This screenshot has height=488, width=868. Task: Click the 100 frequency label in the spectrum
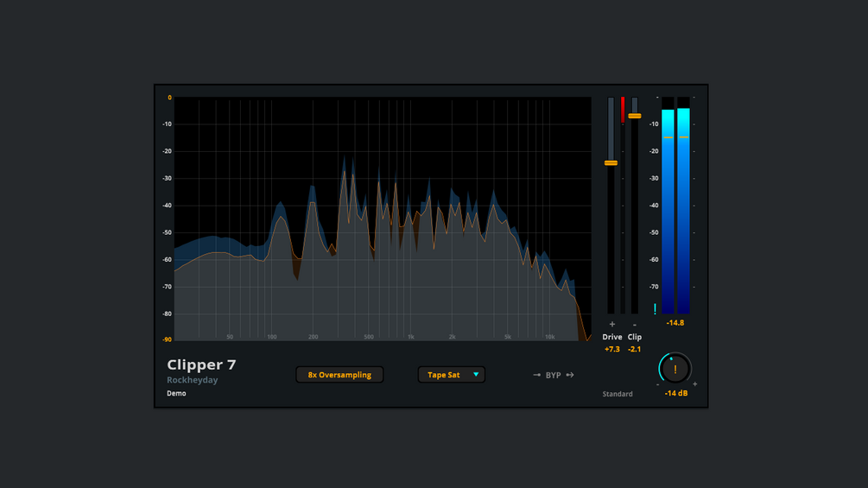272,336
